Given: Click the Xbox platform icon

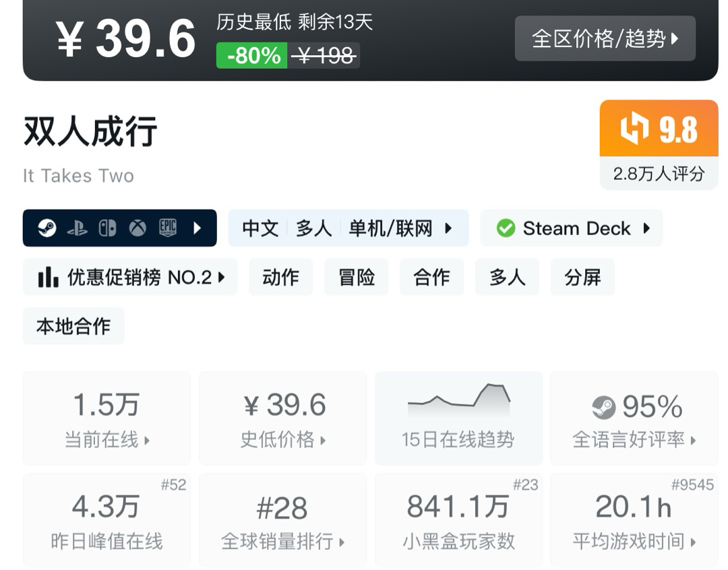Looking at the screenshot, I should click(x=138, y=228).
